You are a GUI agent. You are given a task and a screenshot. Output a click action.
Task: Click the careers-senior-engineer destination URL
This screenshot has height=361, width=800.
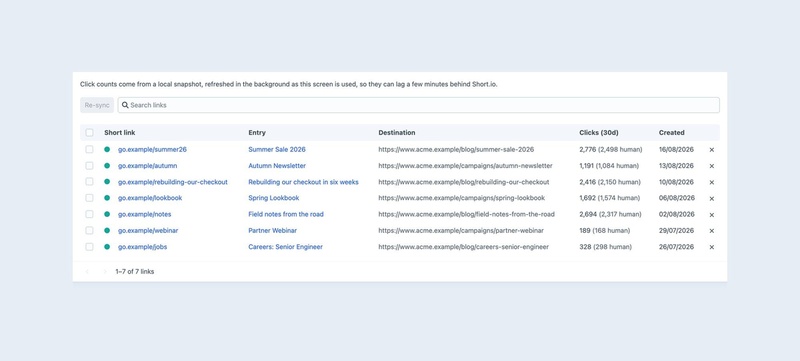pos(464,247)
